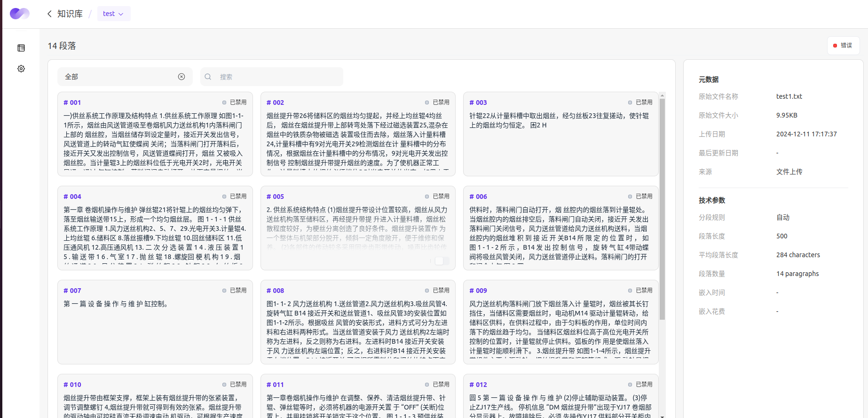Click the 嵌入花费 label
Image resolution: width=868 pixels, height=418 pixels.
[x=712, y=311]
